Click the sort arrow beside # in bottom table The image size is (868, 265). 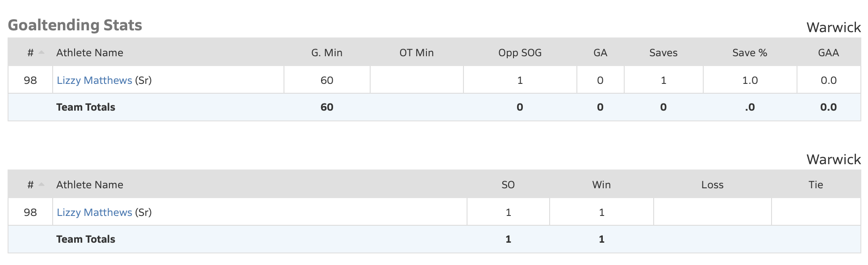42,185
